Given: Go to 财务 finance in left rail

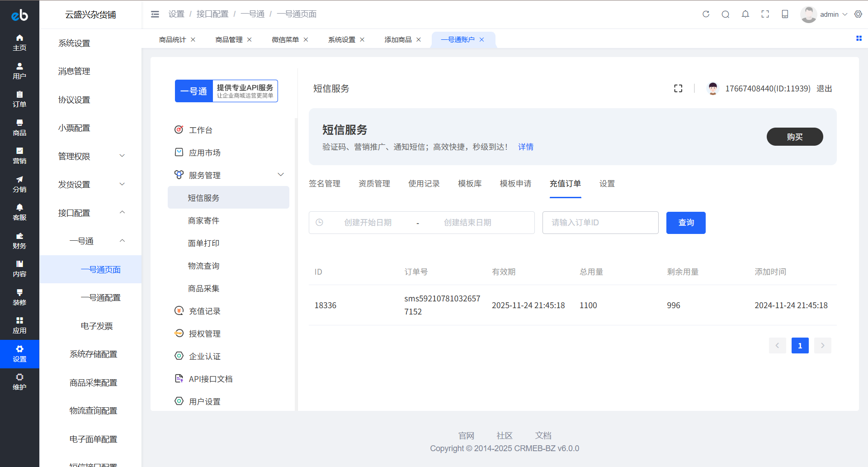Looking at the screenshot, I should point(19,241).
